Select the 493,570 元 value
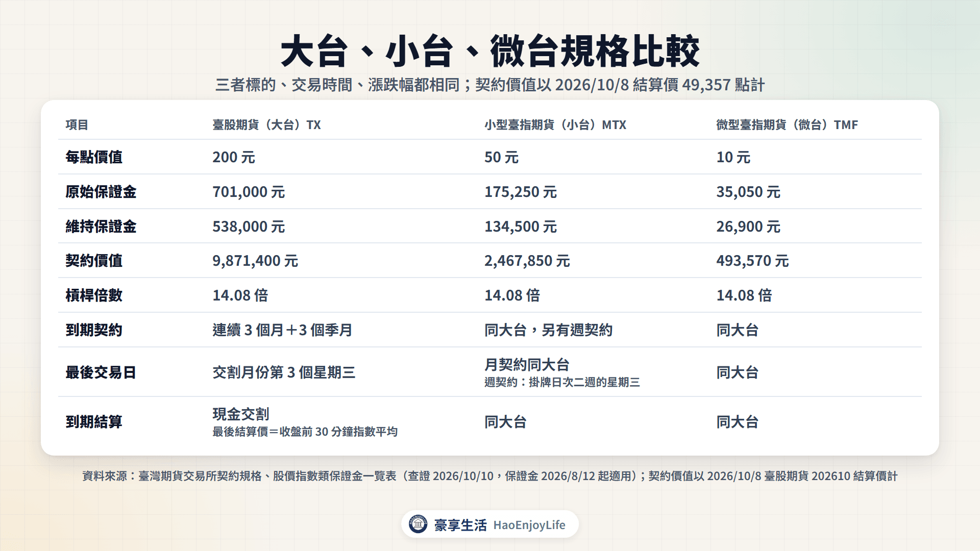Screen dimensions: 980x551 pyautogui.click(x=752, y=261)
